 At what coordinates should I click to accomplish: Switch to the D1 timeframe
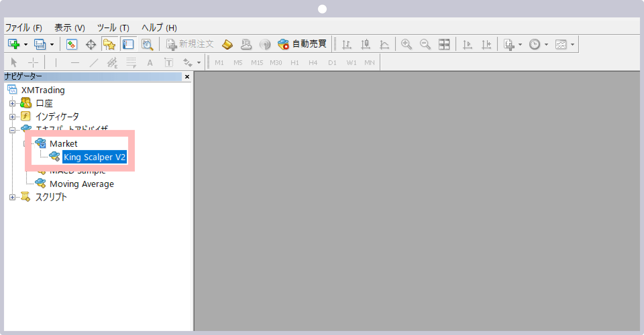332,63
